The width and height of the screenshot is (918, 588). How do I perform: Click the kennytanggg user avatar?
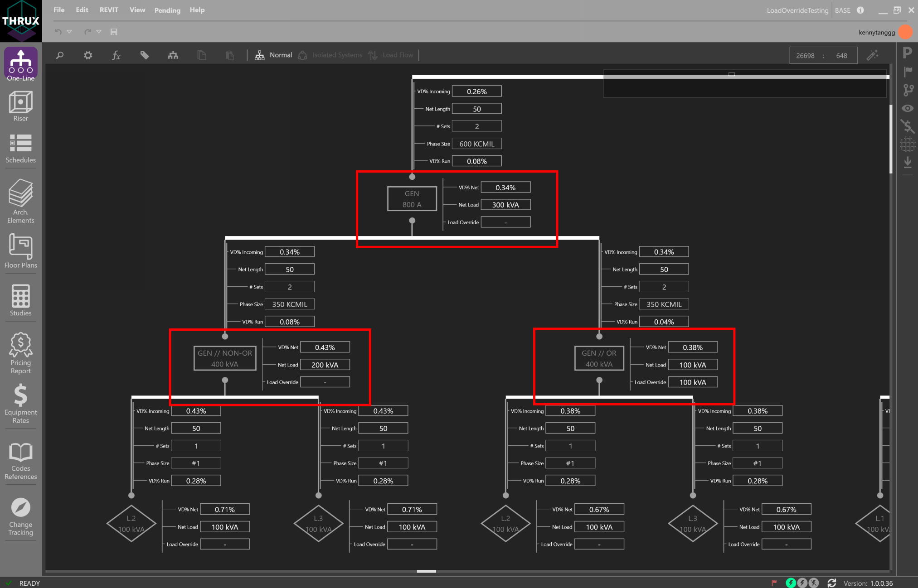[905, 32]
